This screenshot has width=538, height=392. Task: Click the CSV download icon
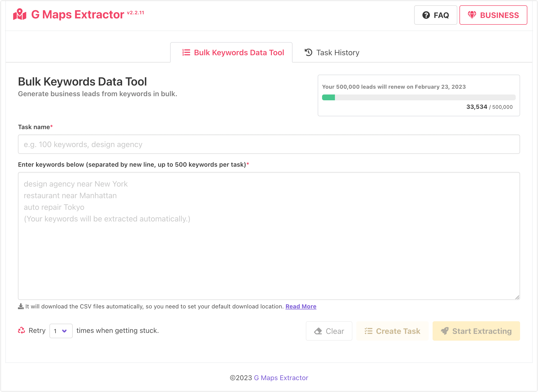tap(21, 306)
